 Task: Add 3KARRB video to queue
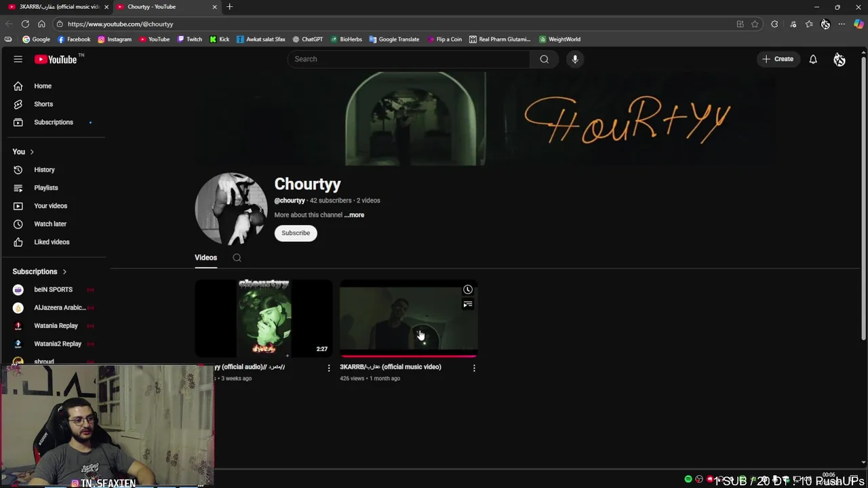point(468,304)
